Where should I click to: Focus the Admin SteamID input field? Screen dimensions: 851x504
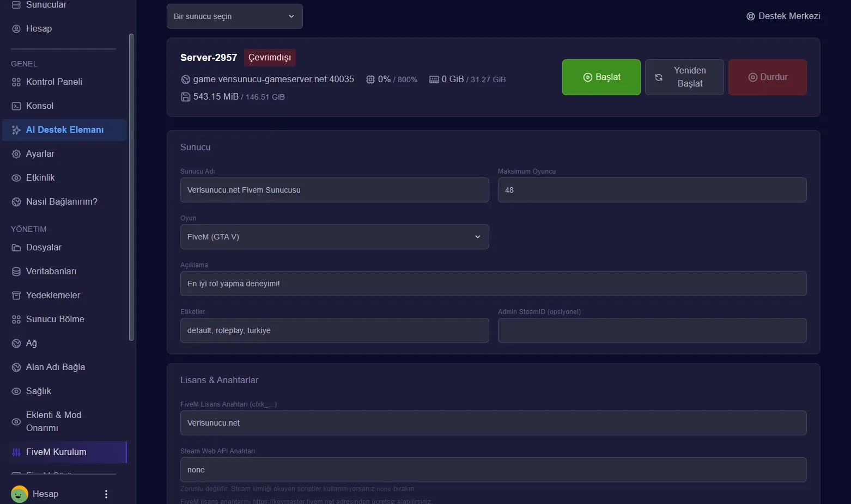coord(652,330)
